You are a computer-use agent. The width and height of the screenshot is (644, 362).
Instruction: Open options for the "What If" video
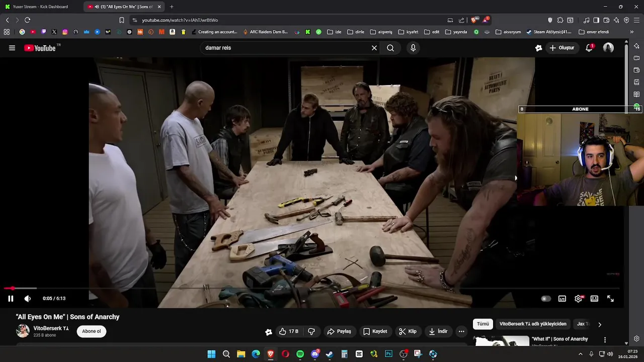click(605, 340)
